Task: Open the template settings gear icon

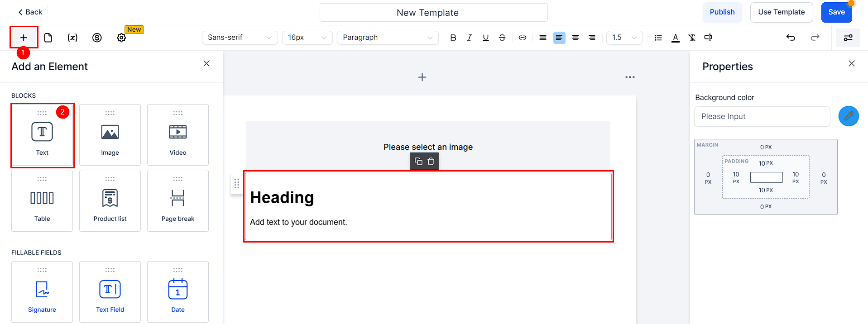Action: pos(121,38)
